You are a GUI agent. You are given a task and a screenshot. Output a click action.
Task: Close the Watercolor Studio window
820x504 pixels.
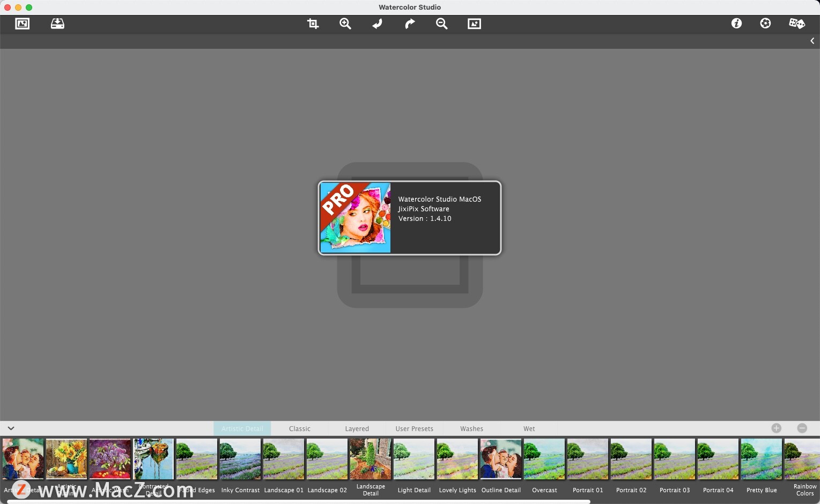8,8
